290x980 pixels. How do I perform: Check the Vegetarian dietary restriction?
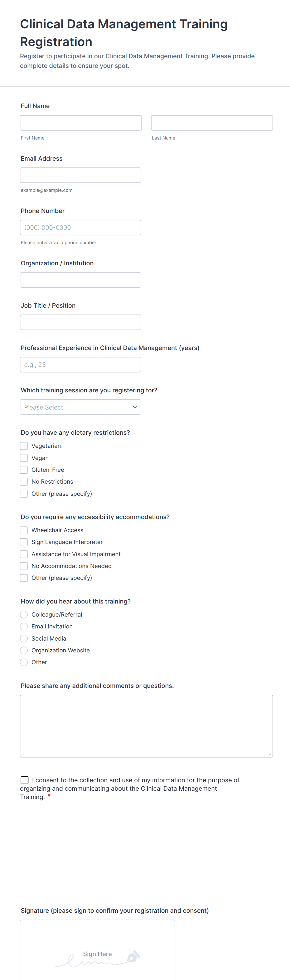tap(24, 446)
